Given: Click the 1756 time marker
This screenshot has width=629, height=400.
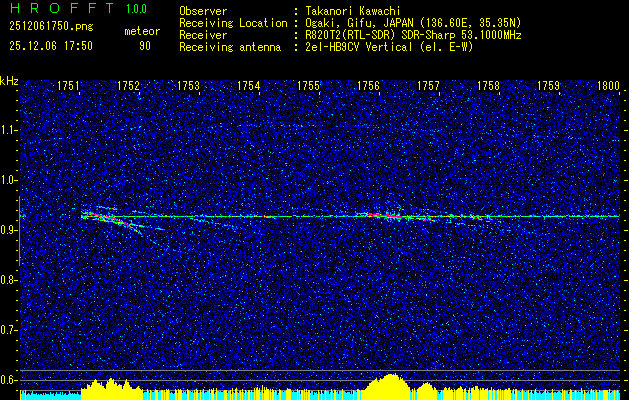Looking at the screenshot, I should pos(369,85).
